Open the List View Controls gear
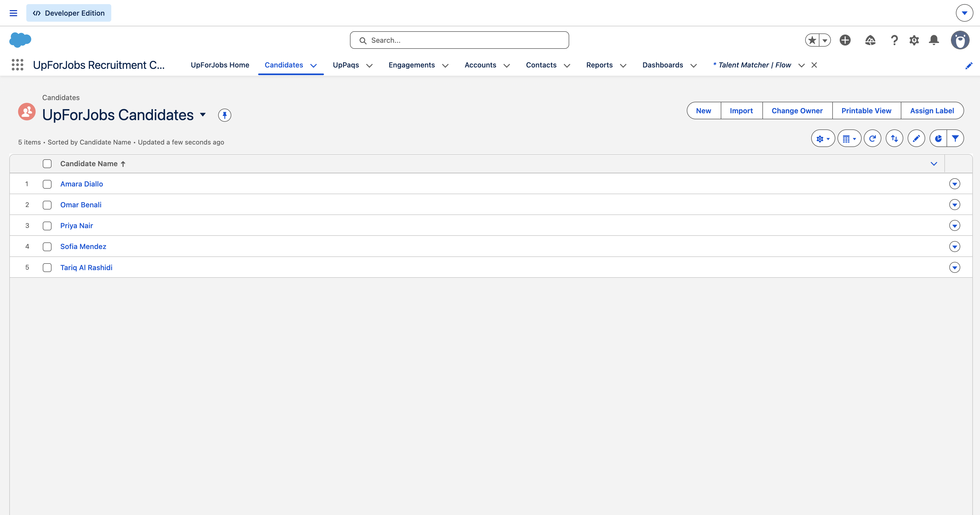 [823, 138]
